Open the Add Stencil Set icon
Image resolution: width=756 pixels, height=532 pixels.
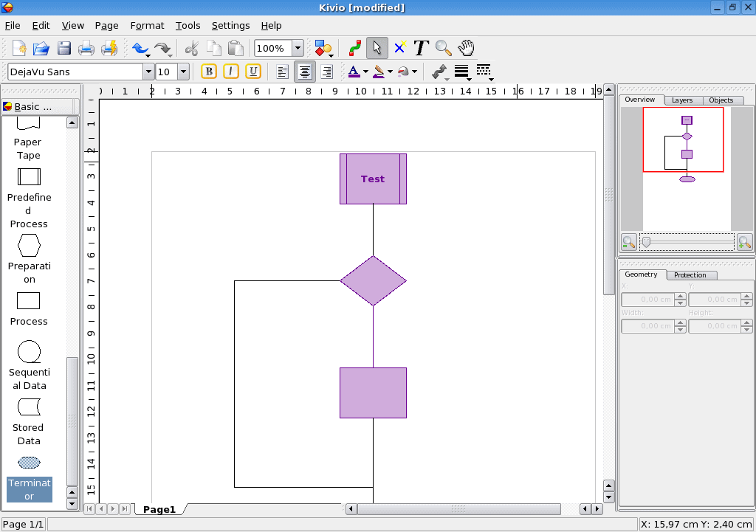pyautogui.click(x=323, y=48)
